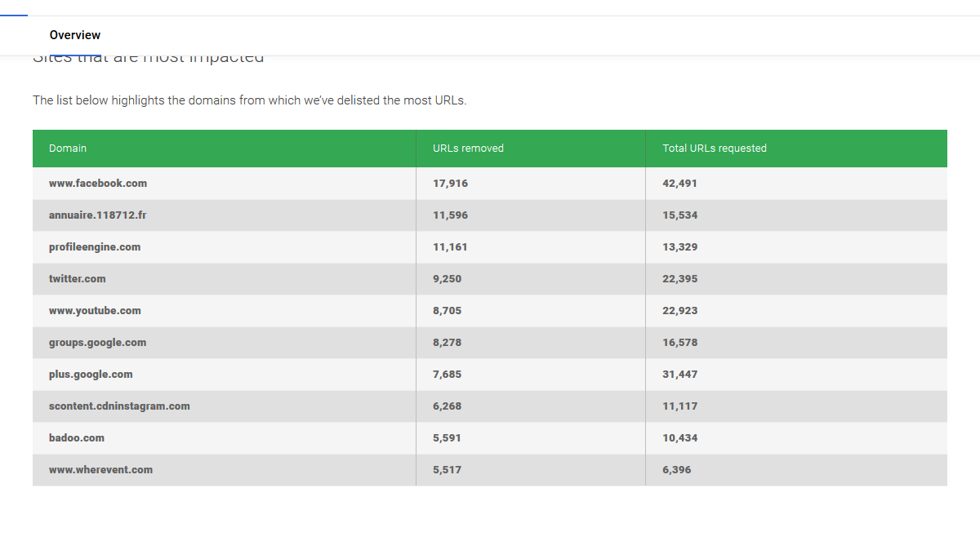Select the 5,591 URLs removed value
The width and height of the screenshot is (980, 559).
[x=448, y=438]
